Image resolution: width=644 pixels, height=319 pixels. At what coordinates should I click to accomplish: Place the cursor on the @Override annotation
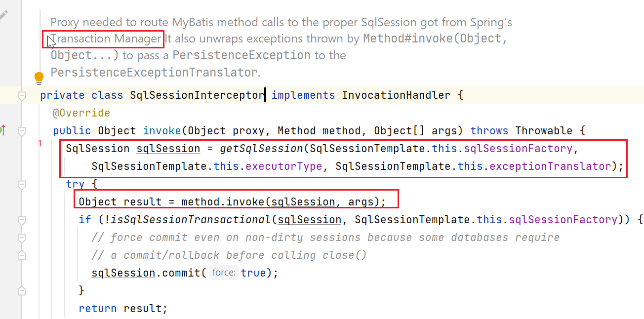pyautogui.click(x=81, y=113)
